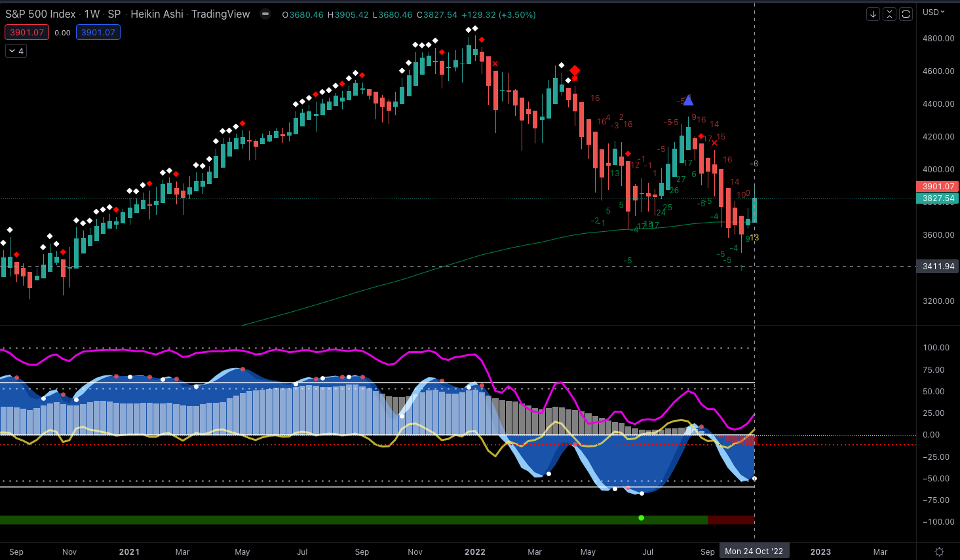Click the −50.00 oscillator scale label

pos(935,479)
